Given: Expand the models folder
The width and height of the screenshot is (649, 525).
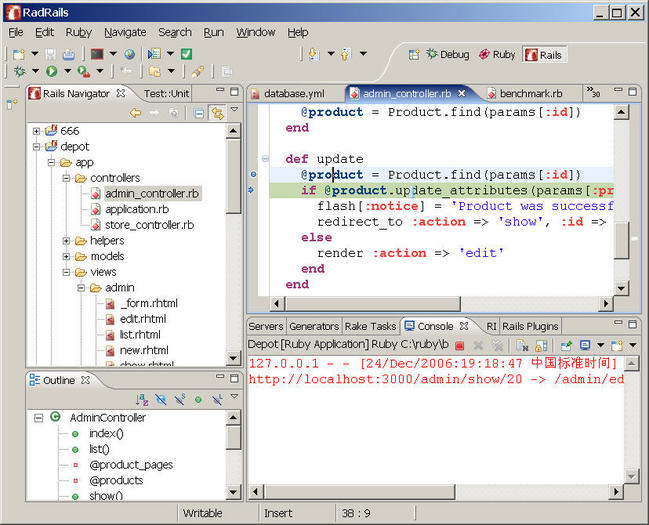Looking at the screenshot, I should tap(66, 256).
